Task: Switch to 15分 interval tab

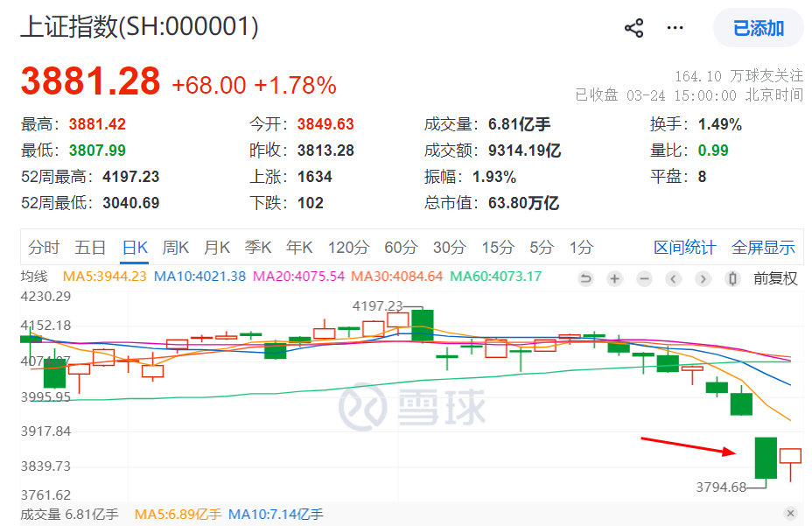Action: tap(498, 247)
